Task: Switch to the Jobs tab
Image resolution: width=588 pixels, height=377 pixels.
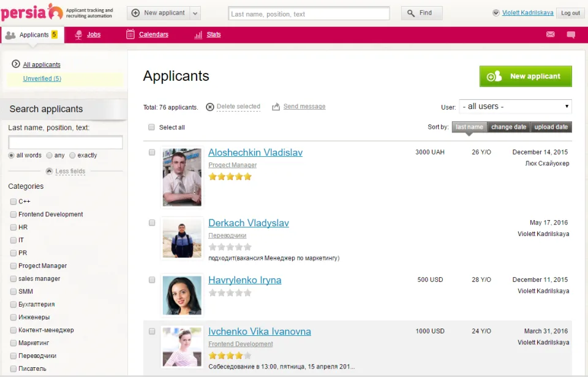Action: 94,34
